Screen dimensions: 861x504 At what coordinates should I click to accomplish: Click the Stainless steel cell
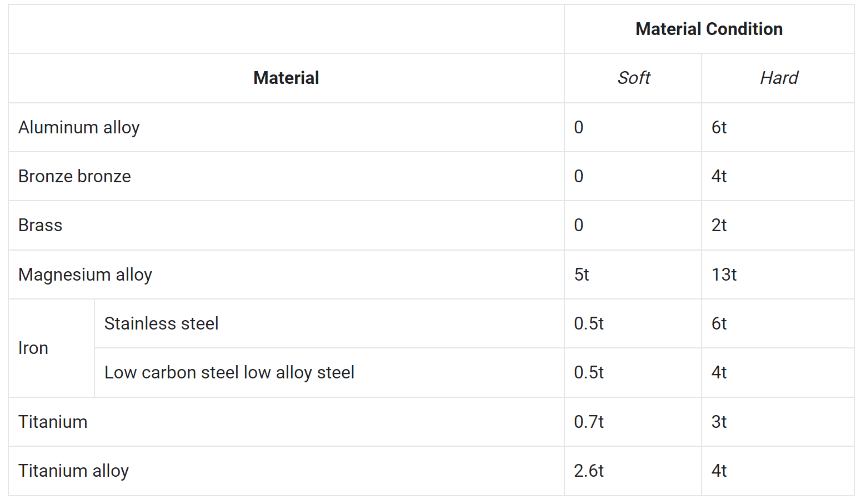(x=161, y=323)
